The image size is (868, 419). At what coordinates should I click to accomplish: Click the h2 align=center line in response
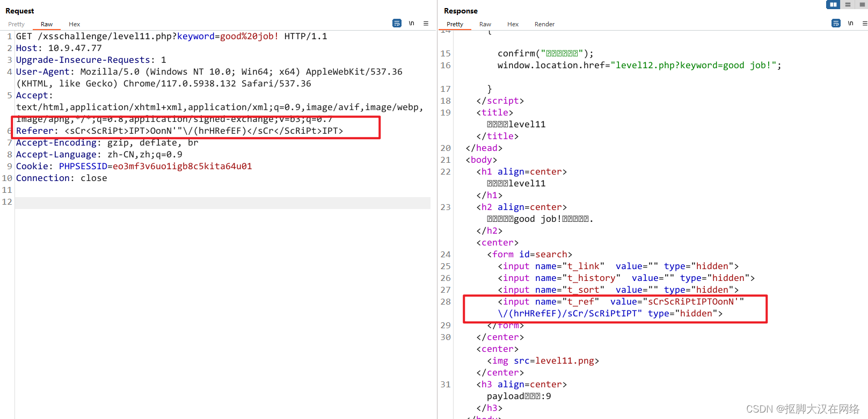click(521, 207)
